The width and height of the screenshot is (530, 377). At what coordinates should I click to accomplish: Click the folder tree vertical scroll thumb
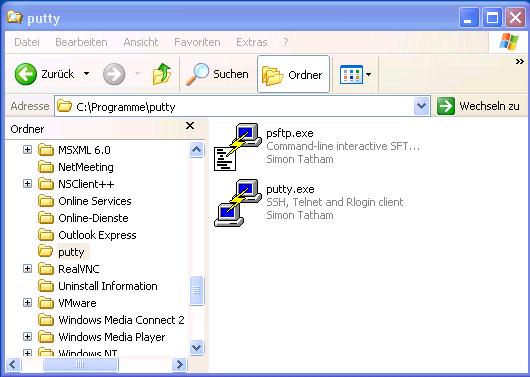196,291
